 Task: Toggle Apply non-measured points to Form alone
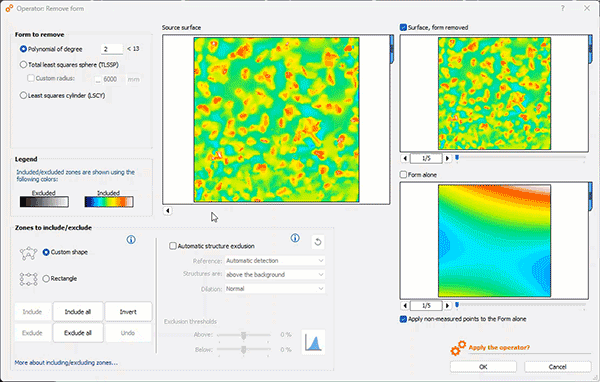click(403, 319)
